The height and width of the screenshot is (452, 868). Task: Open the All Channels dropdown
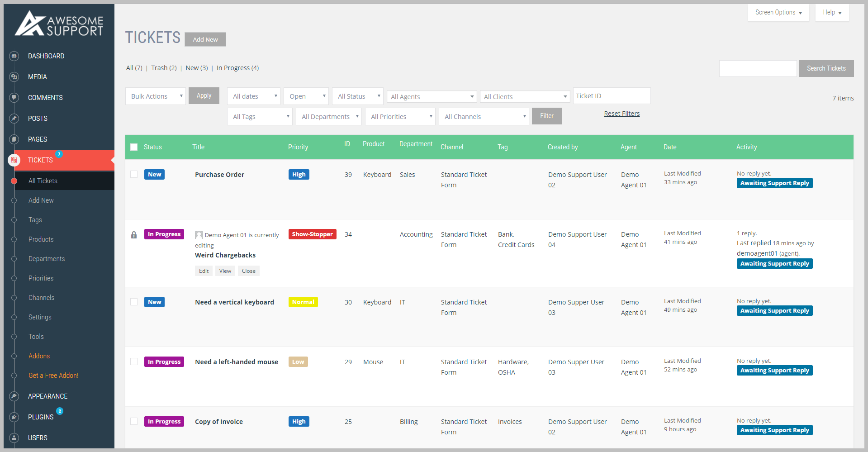[x=484, y=117]
